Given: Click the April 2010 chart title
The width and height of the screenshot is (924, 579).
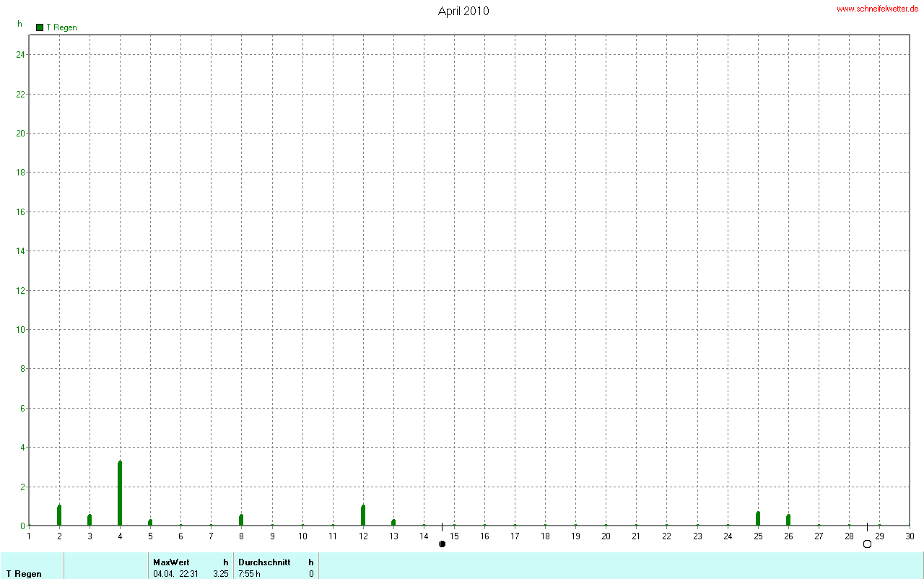Looking at the screenshot, I should (463, 11).
